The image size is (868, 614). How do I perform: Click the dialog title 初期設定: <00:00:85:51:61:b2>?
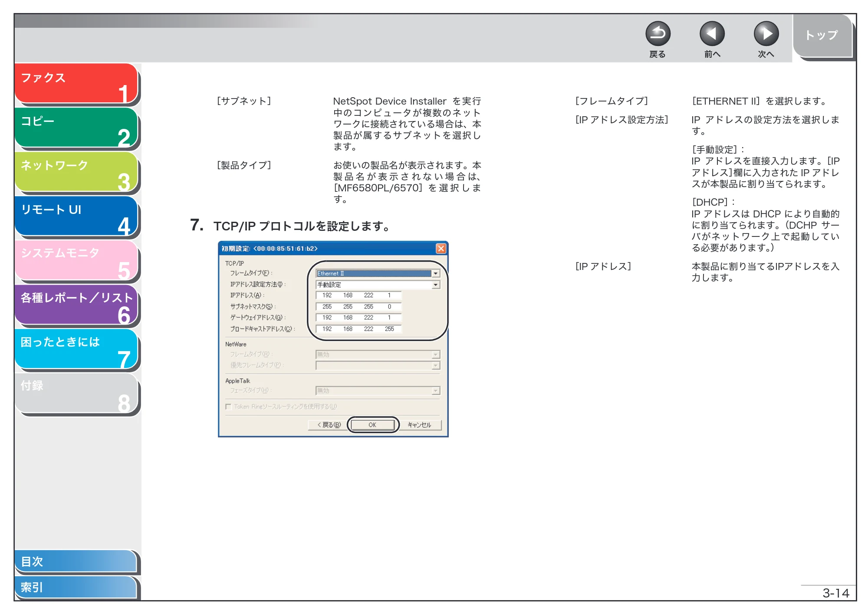(x=270, y=249)
